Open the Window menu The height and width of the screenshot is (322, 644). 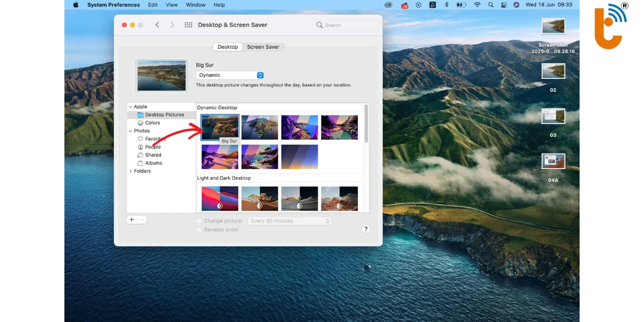195,5
